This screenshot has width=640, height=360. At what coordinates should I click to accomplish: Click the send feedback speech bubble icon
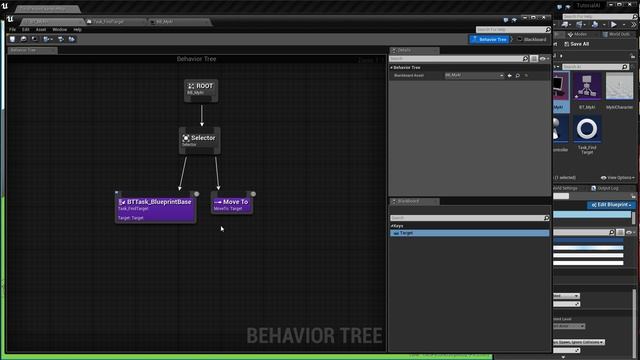(x=506, y=20)
